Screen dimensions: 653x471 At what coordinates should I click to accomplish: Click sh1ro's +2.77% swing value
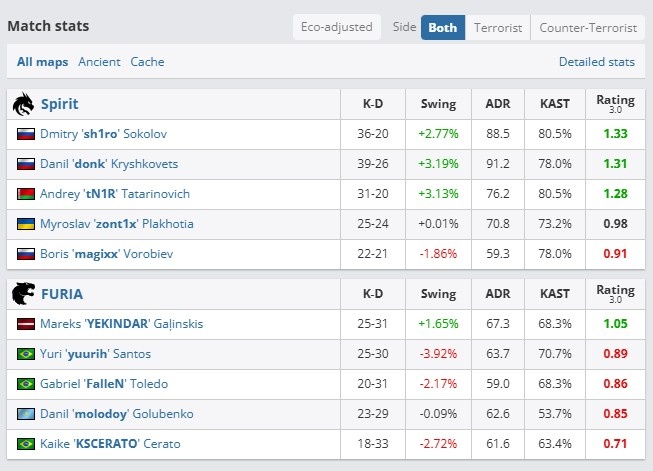(x=438, y=134)
